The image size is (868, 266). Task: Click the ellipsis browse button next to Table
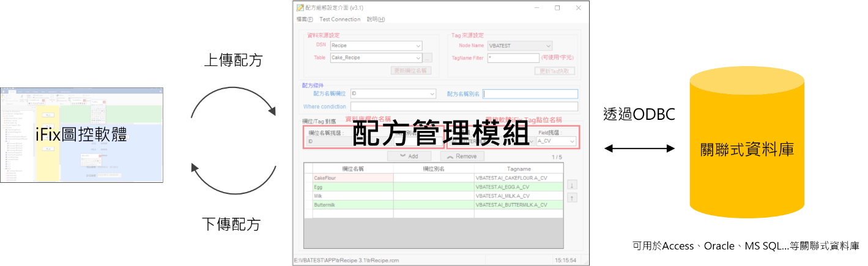point(428,58)
